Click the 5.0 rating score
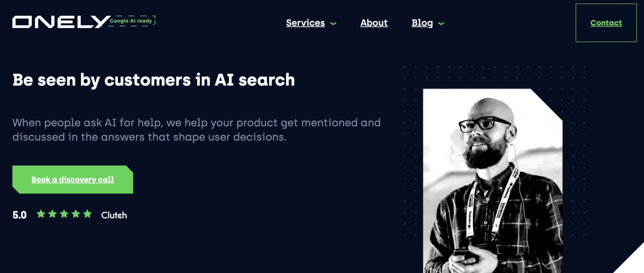644x273 pixels. 20,215
